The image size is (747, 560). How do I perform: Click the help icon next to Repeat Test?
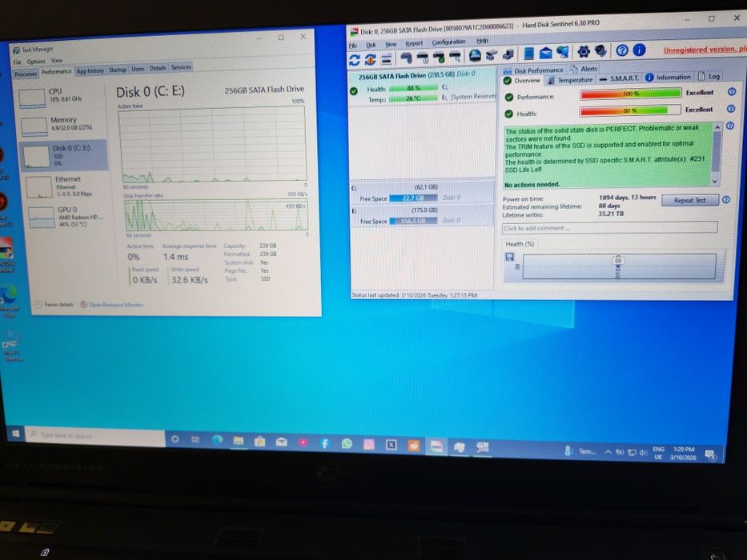coord(726,199)
